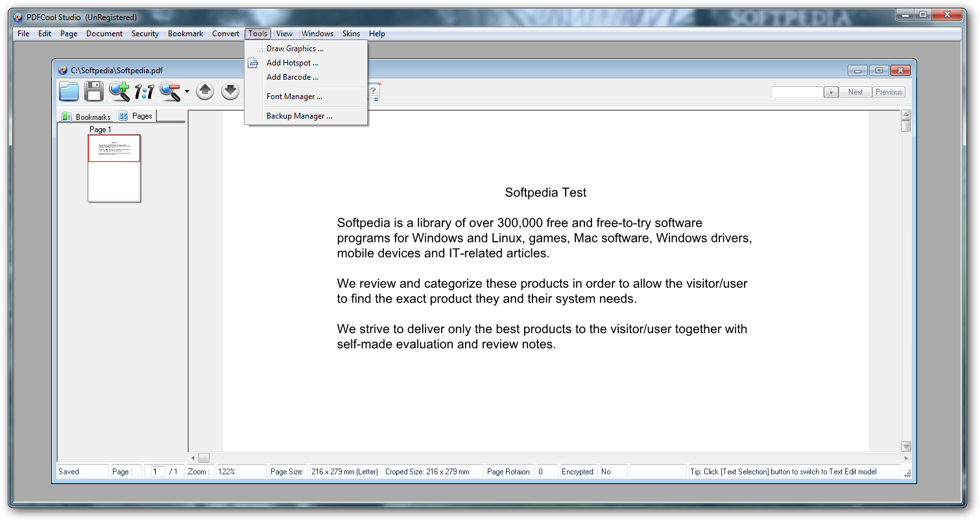Open a file with the folder icon
The image size is (980, 521).
click(69, 91)
